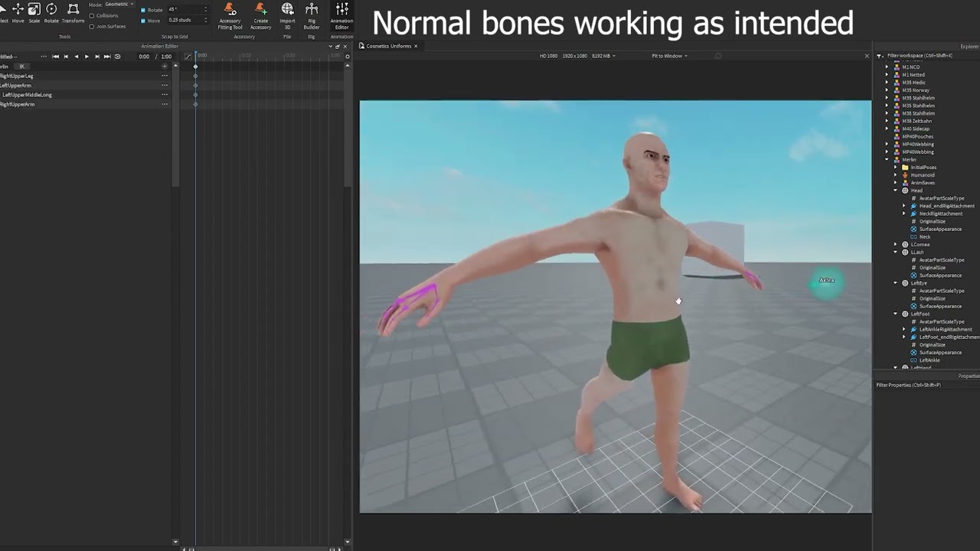Click the Explorer filter funnel icon
The height and width of the screenshot is (551, 980).
tap(880, 56)
